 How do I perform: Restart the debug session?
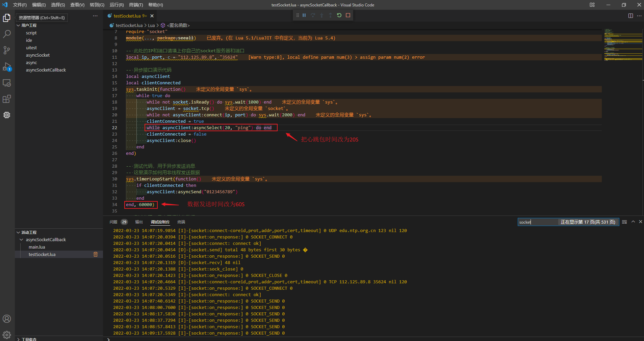tap(339, 15)
